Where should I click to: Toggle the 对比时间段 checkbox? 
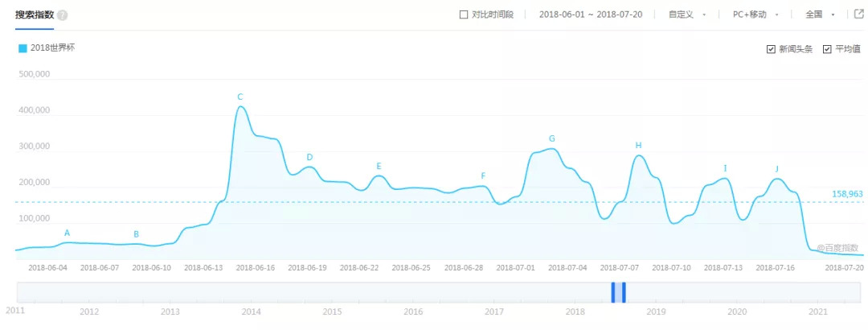click(463, 14)
